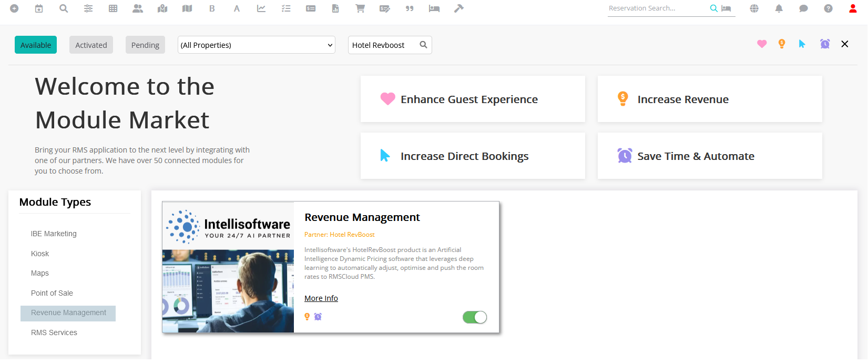Click the orange lightbulb filter icon in filter bar
The width and height of the screenshot is (868, 363).
pos(782,44)
